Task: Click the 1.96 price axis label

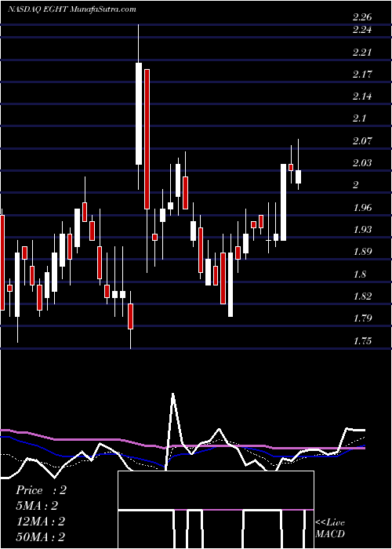Action: (362, 207)
